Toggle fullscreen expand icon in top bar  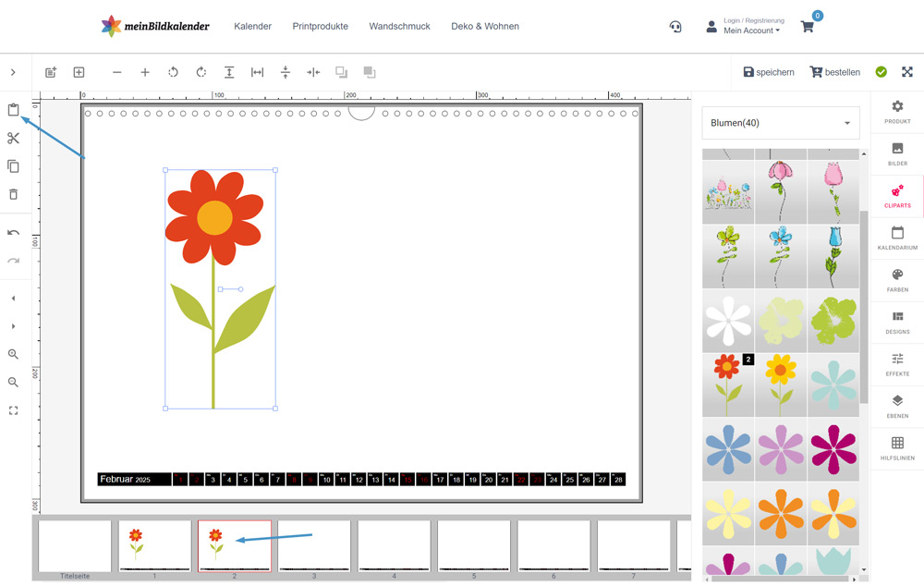[x=907, y=72]
